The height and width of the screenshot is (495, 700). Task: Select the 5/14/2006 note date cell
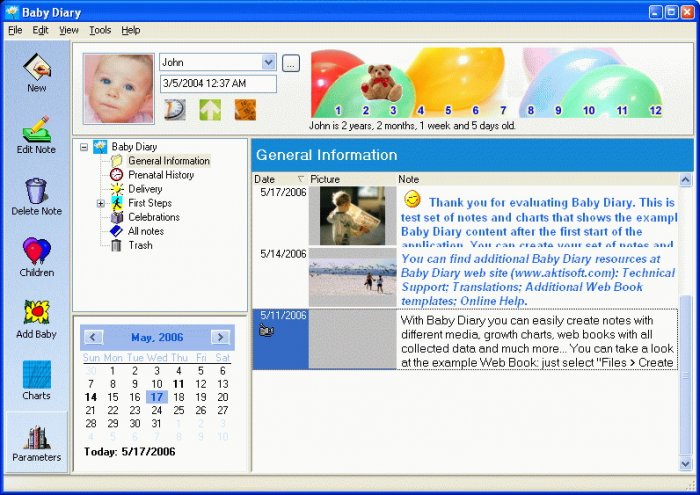point(280,278)
